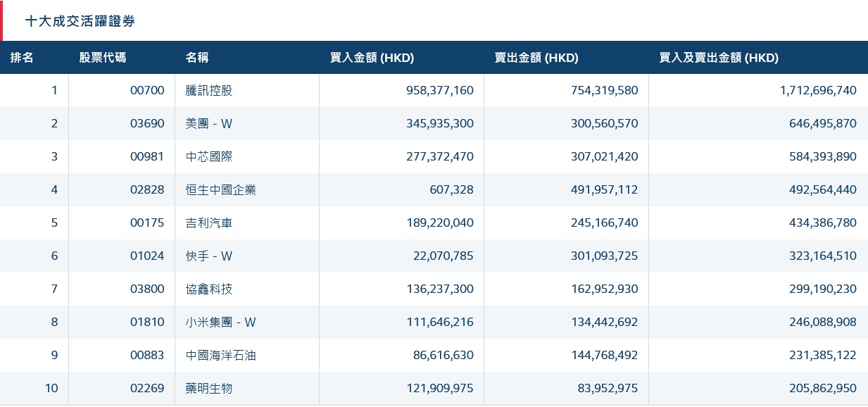The height and width of the screenshot is (407, 868).
Task: Click the sell amount 134,442,692
Action: coord(605,322)
